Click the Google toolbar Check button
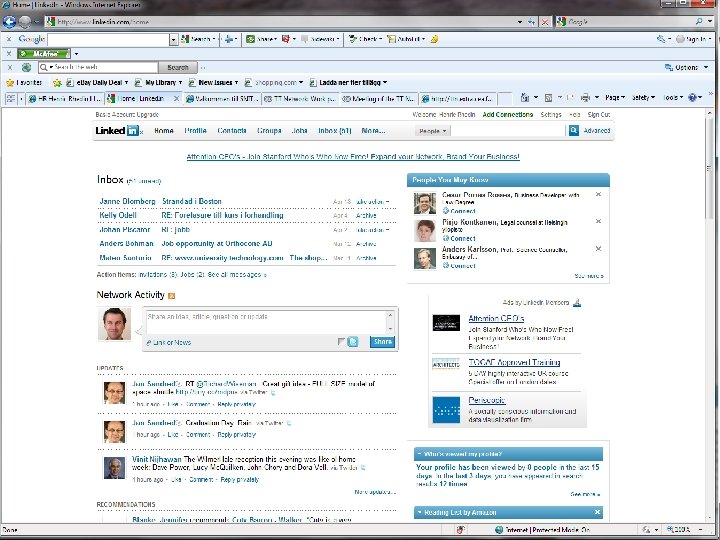This screenshot has height=540, width=720. (365, 39)
